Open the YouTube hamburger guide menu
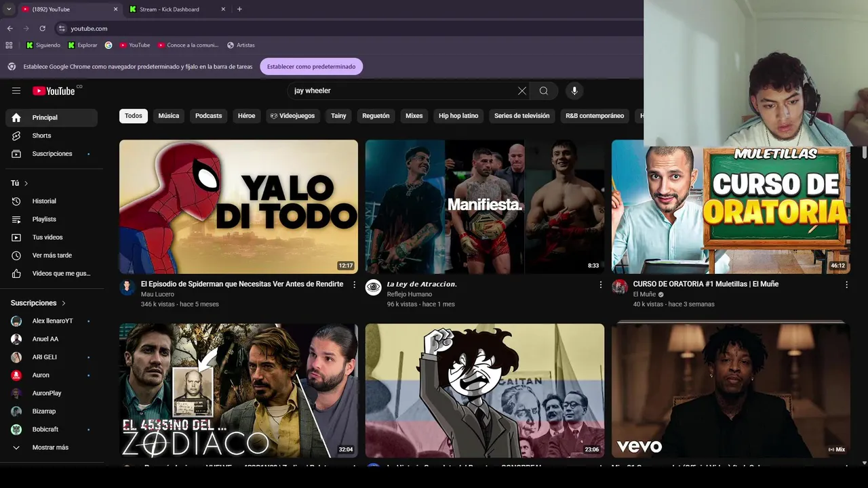This screenshot has height=488, width=868. coord(16,91)
